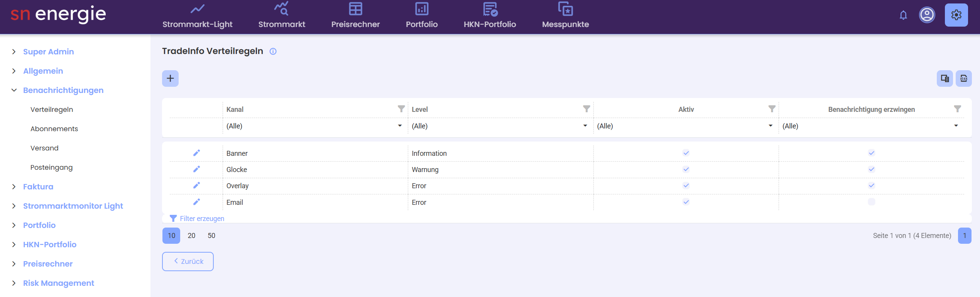Go to Strommarkt-Light in top navigation
Screen dimensions: 980x297
[197, 16]
